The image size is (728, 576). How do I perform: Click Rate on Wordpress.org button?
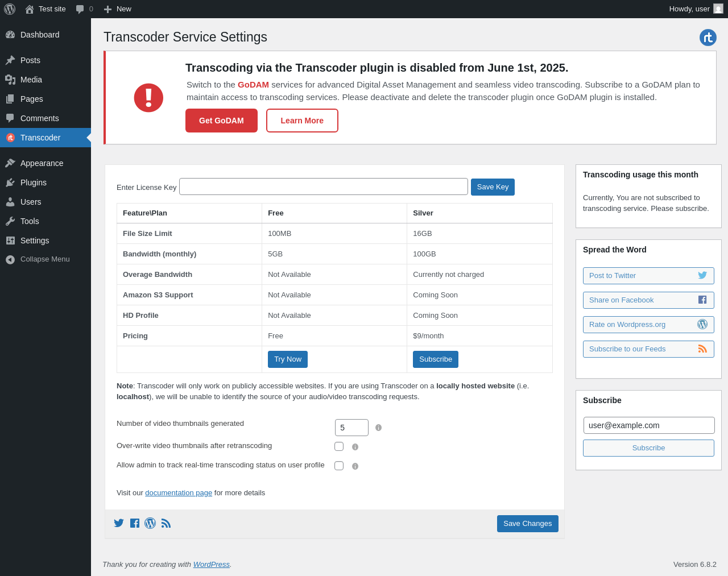(648, 325)
